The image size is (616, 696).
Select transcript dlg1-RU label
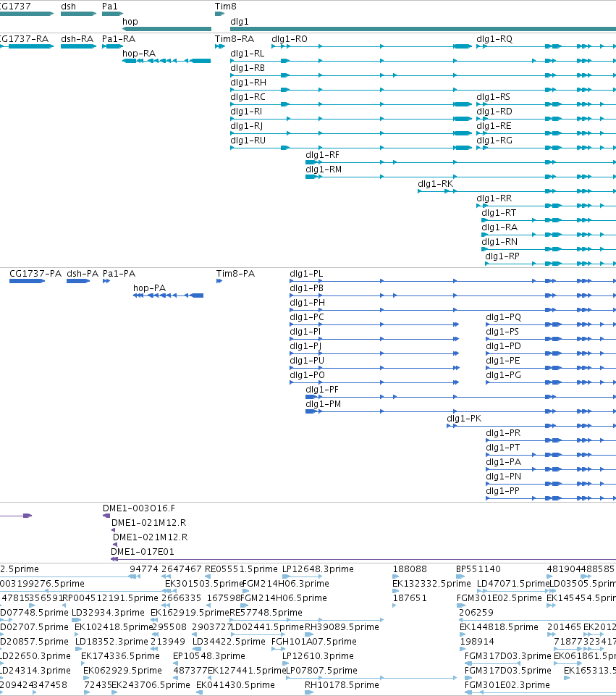[248, 141]
